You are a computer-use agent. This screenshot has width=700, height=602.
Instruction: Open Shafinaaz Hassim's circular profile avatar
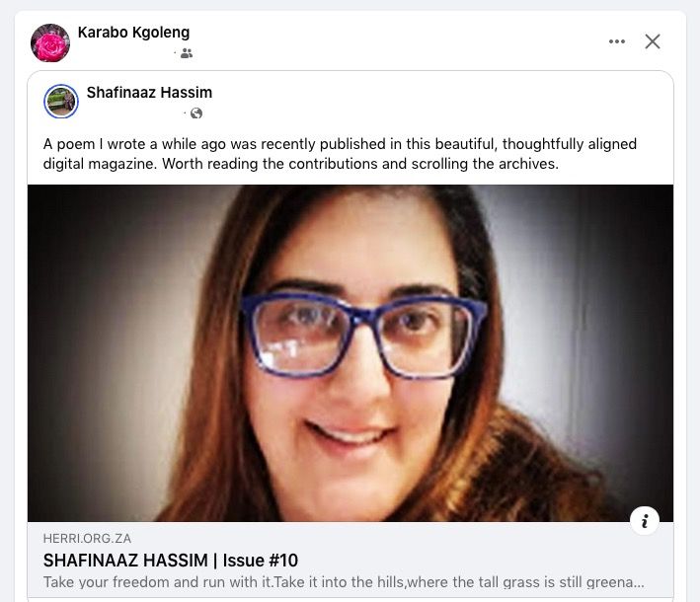(x=61, y=102)
